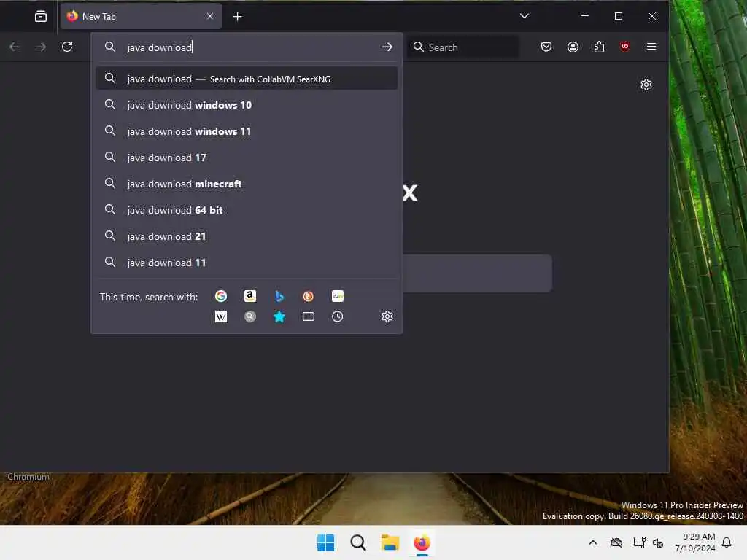Image resolution: width=747 pixels, height=560 pixels.
Task: Select the Chromium desktop shortcut label
Action: click(x=28, y=477)
